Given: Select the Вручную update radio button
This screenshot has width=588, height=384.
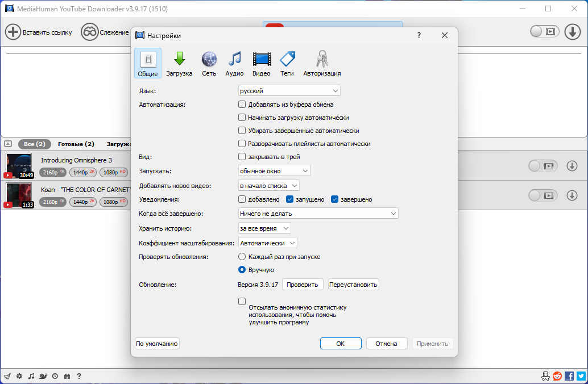Looking at the screenshot, I should (x=242, y=270).
